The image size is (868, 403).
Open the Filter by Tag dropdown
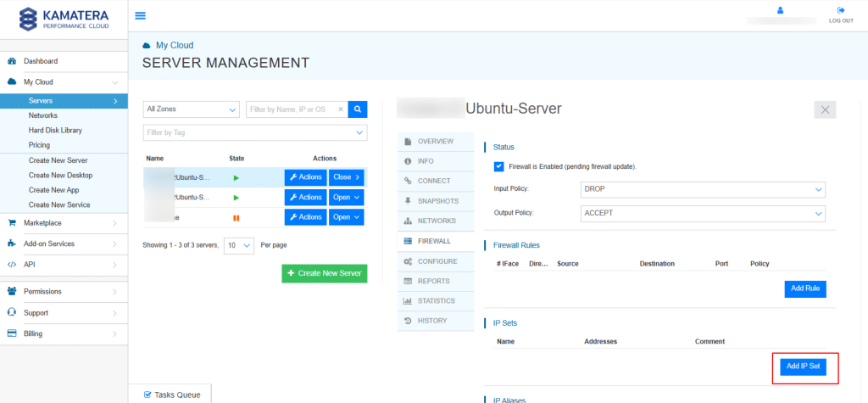pos(255,133)
